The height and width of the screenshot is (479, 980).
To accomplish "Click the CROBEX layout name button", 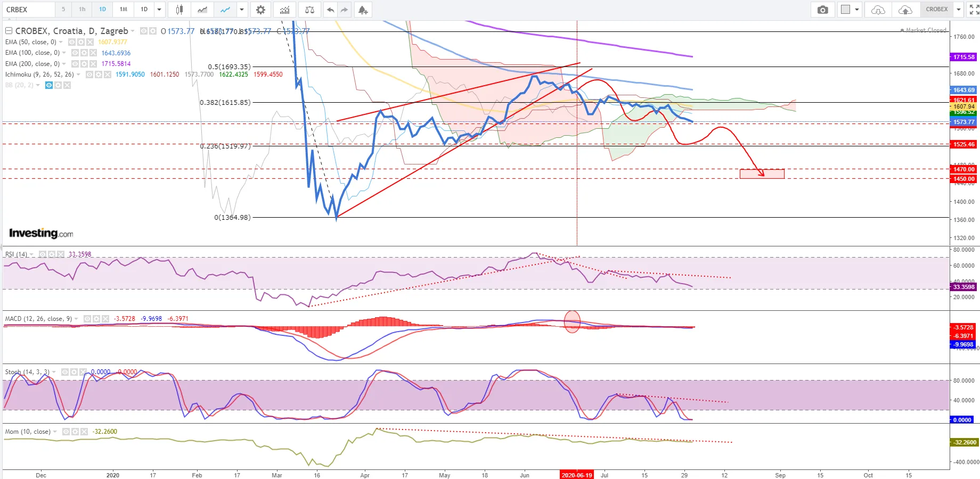I will point(936,10).
